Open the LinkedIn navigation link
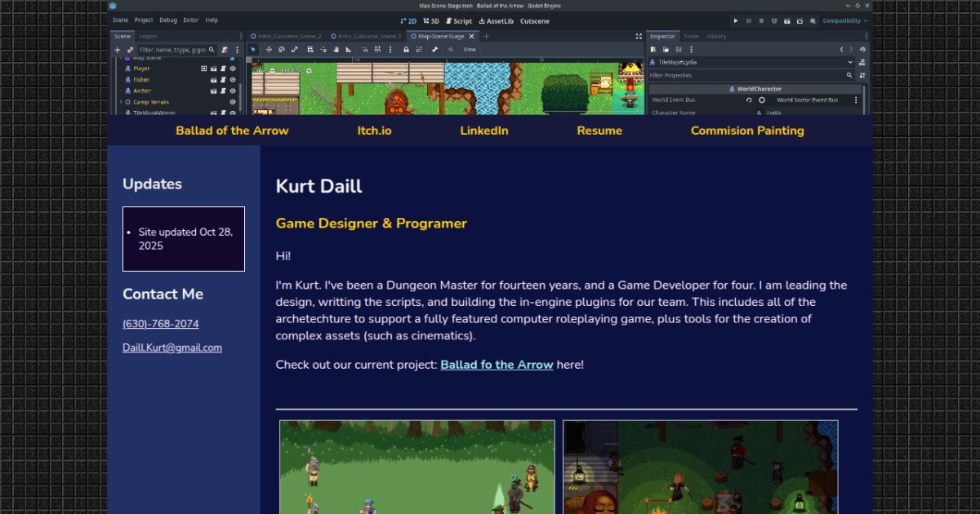Image resolution: width=980 pixels, height=514 pixels. [483, 131]
